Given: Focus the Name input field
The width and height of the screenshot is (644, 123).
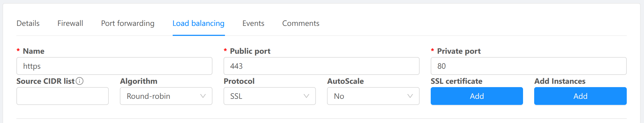Looking at the screenshot, I should tap(114, 66).
